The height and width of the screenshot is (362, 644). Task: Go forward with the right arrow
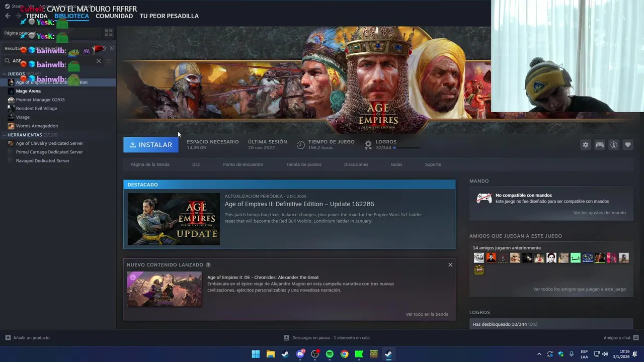(x=18, y=16)
